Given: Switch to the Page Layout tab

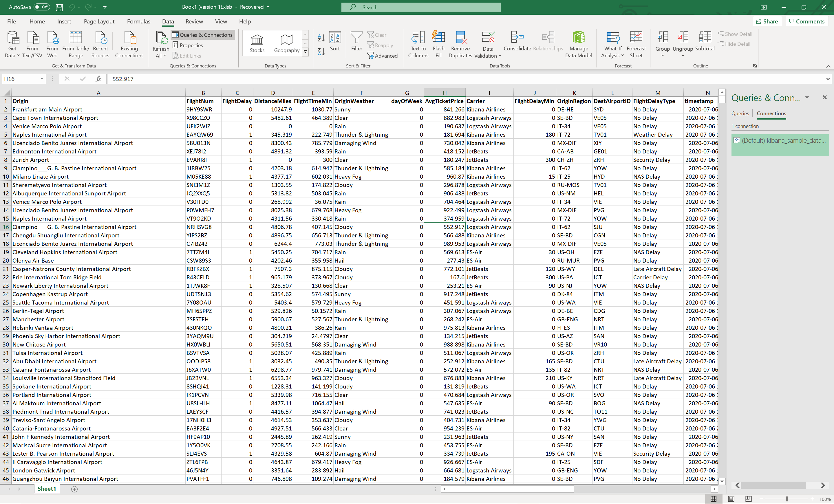Looking at the screenshot, I should coord(99,21).
